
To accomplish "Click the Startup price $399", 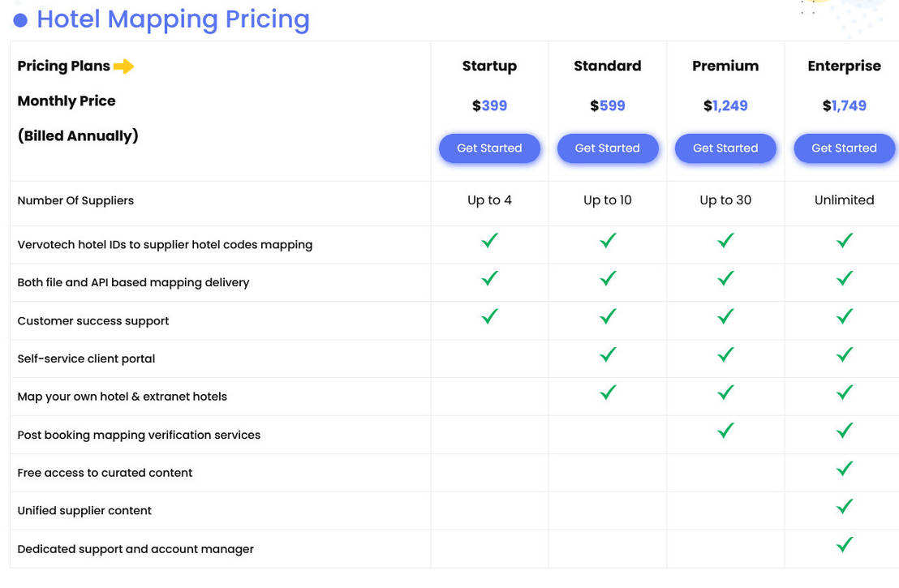I will pos(489,106).
